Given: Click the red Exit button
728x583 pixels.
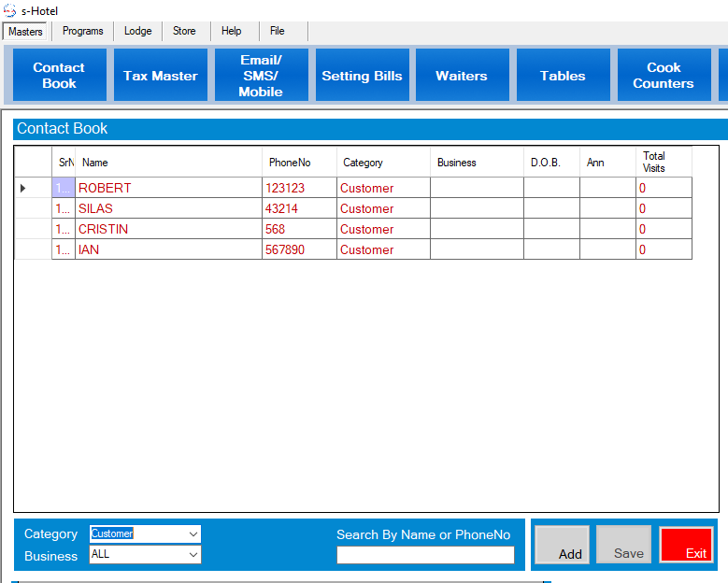Looking at the screenshot, I should (686, 545).
